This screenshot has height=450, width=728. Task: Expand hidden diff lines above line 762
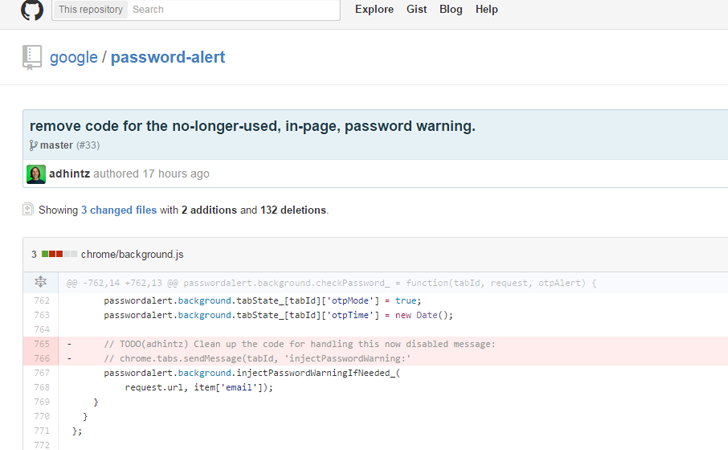point(41,282)
